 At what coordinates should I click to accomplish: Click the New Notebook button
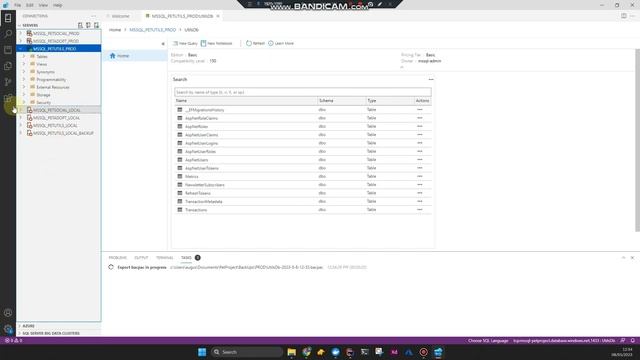(x=216, y=43)
